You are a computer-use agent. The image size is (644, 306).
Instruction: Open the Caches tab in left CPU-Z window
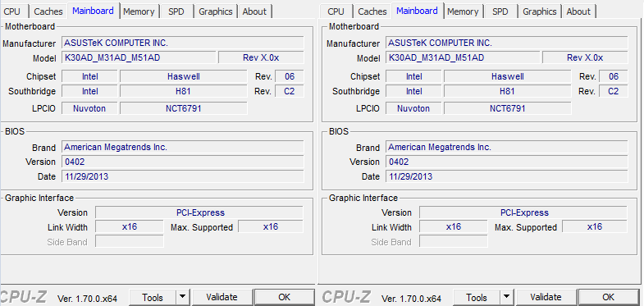pyautogui.click(x=48, y=11)
